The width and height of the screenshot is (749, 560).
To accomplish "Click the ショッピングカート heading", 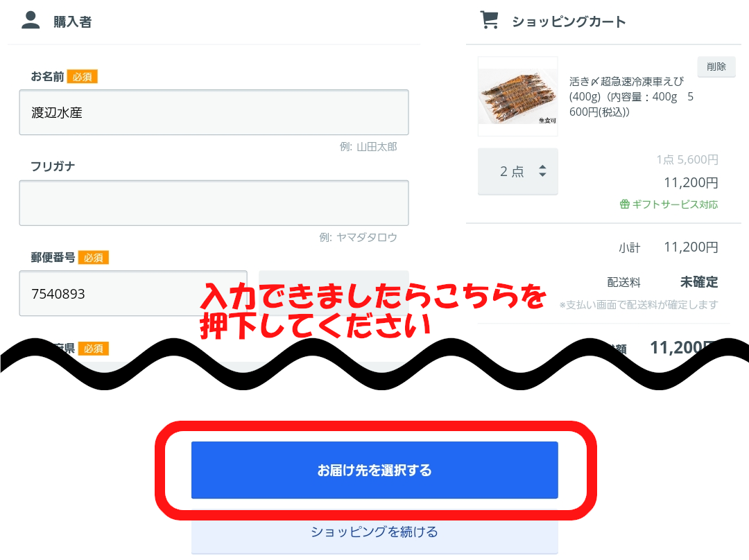I will [569, 21].
